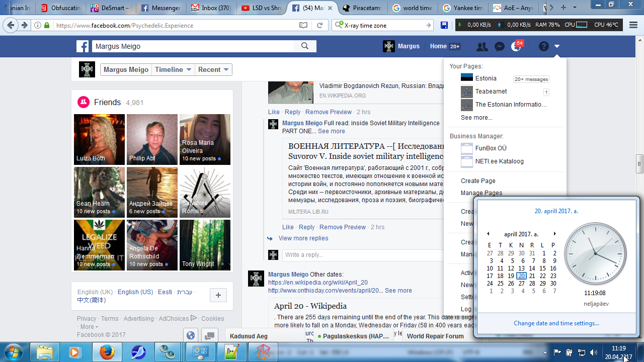The image size is (644, 362).
Task: Click See more... under Your Pages
Action: pos(476,118)
